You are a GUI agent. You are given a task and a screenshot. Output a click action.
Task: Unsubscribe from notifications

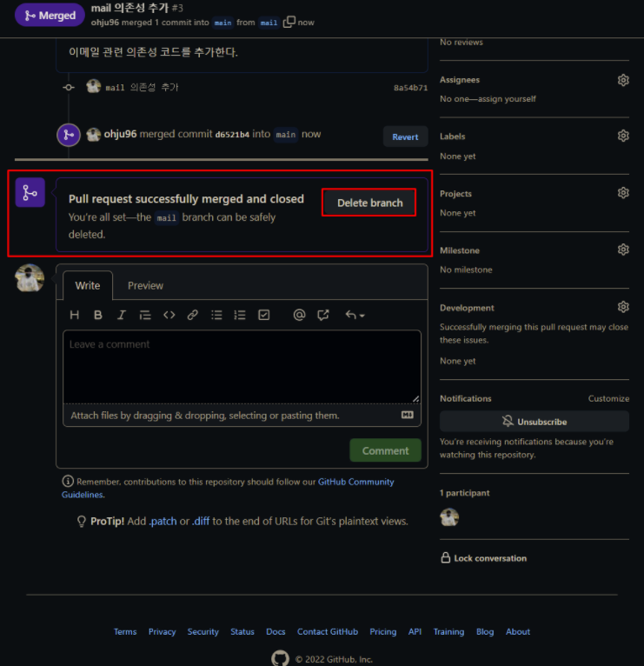point(534,422)
